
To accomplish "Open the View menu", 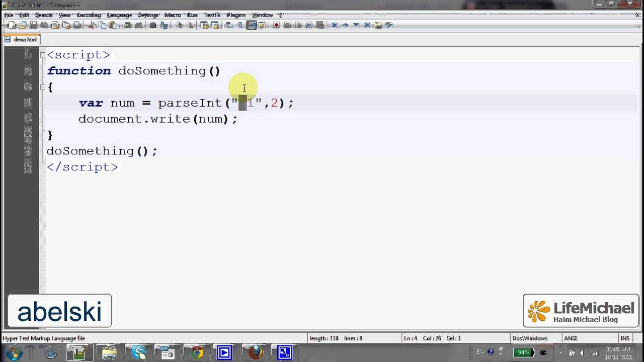I will pyautogui.click(x=64, y=15).
